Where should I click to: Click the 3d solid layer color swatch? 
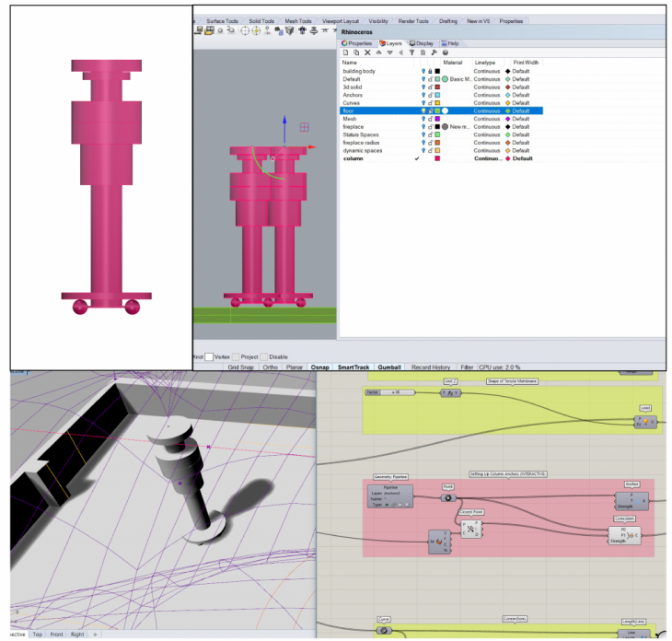[x=438, y=87]
